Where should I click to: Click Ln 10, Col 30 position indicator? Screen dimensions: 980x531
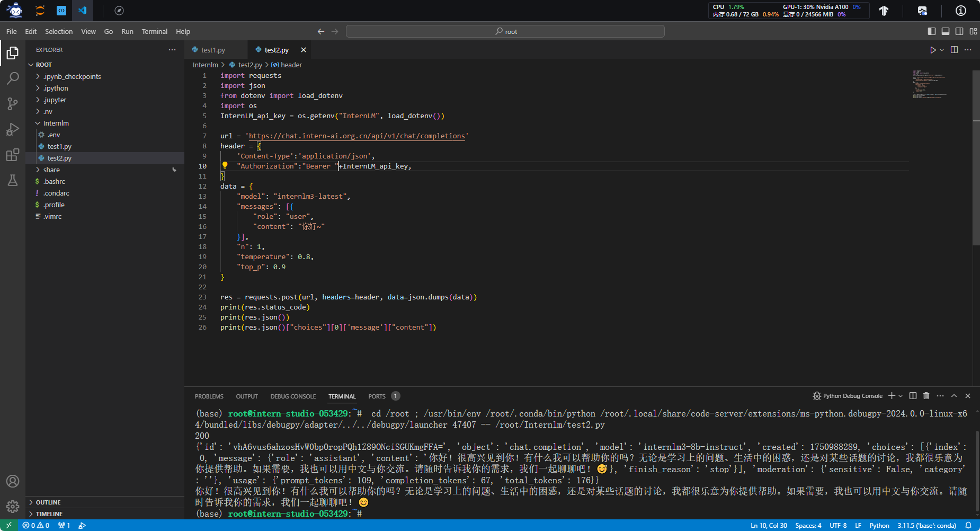click(x=769, y=526)
